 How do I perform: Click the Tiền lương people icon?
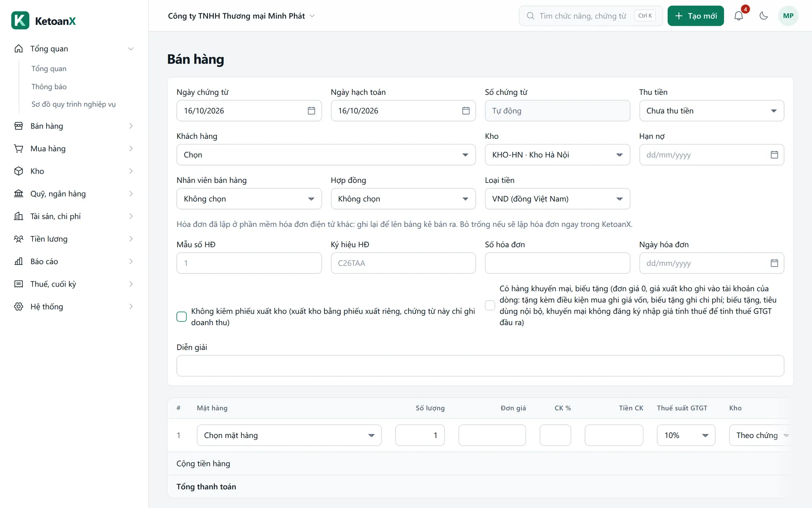(19, 239)
